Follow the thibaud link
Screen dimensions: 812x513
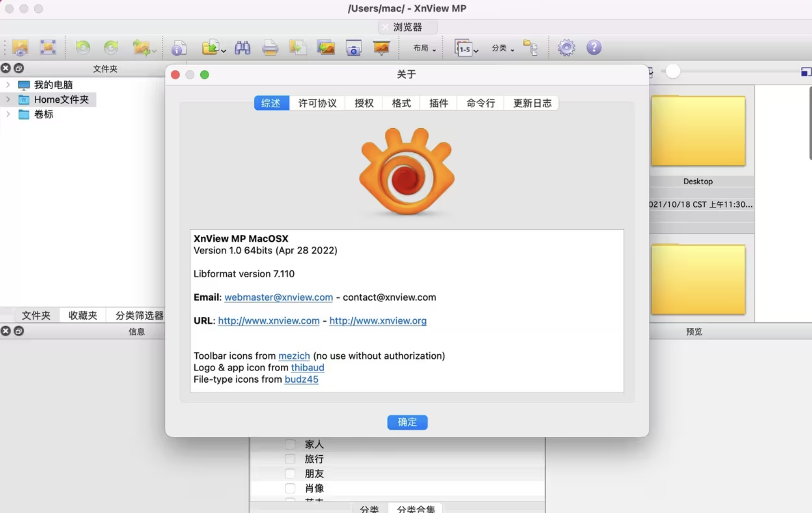click(307, 367)
